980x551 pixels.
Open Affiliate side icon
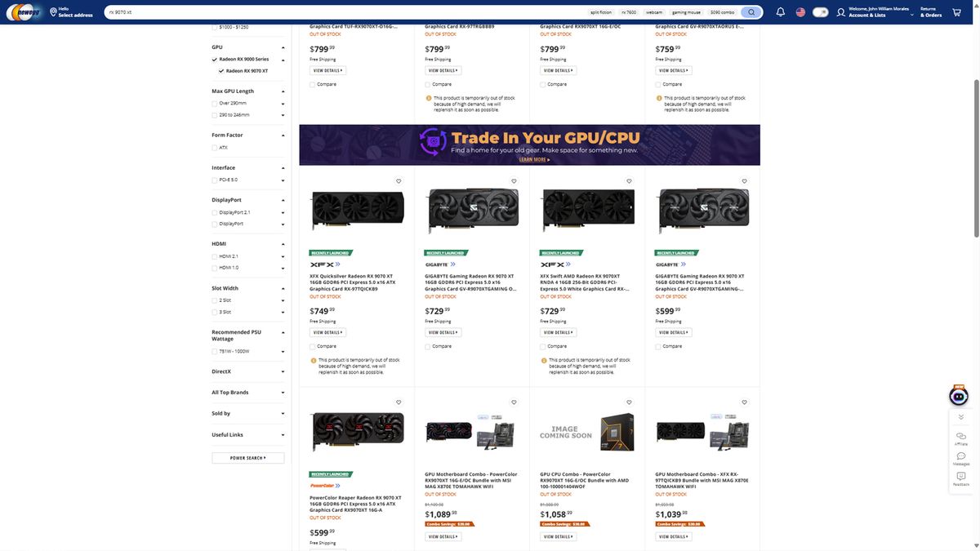[x=961, y=438]
